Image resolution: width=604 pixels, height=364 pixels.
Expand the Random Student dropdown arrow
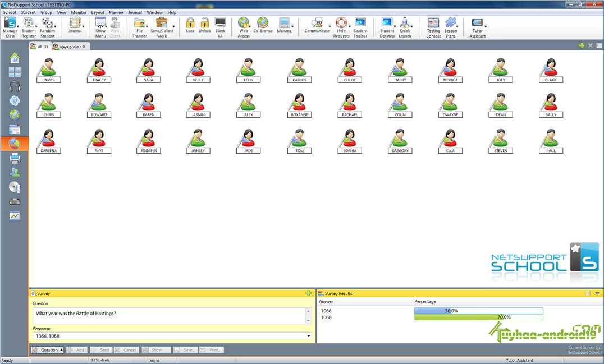pos(55,27)
